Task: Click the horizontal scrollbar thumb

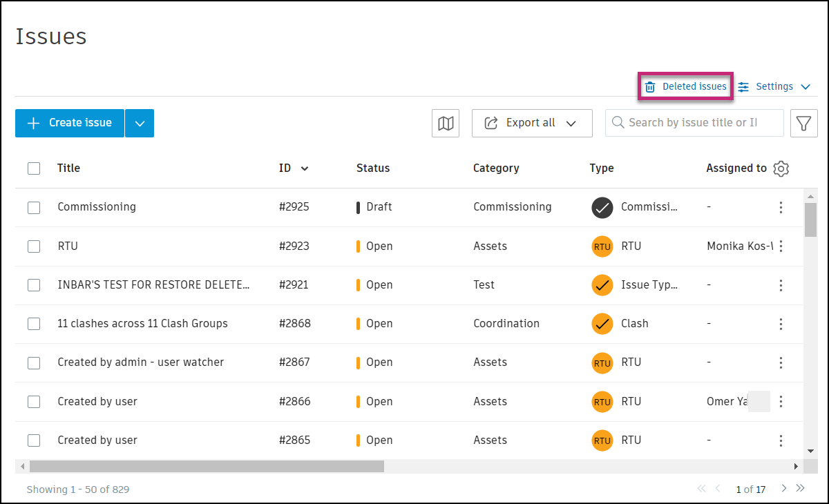Action: (207, 467)
